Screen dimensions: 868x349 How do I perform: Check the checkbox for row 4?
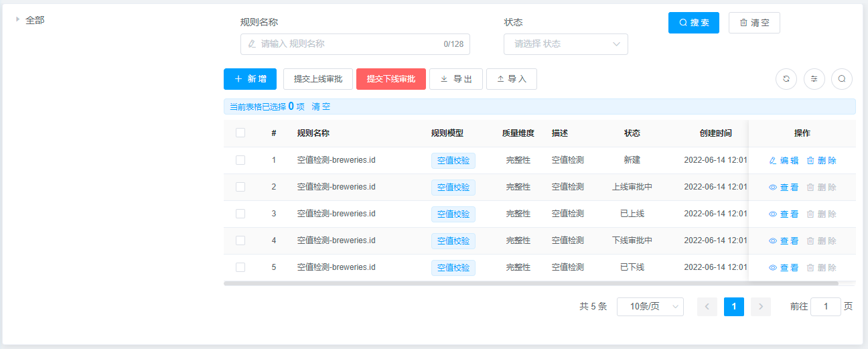tap(240, 240)
